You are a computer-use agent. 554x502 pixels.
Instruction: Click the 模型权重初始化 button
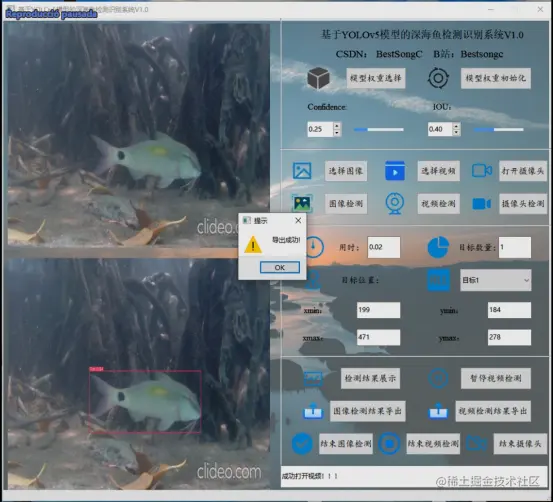(x=495, y=78)
